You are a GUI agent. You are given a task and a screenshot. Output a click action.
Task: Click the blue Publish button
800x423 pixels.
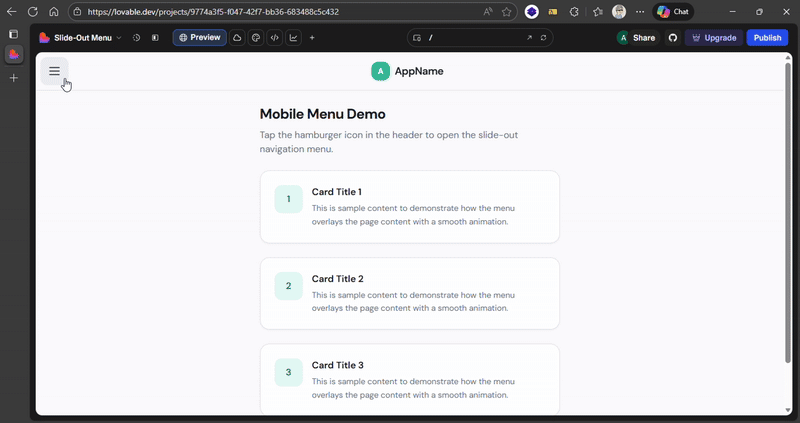click(x=767, y=38)
